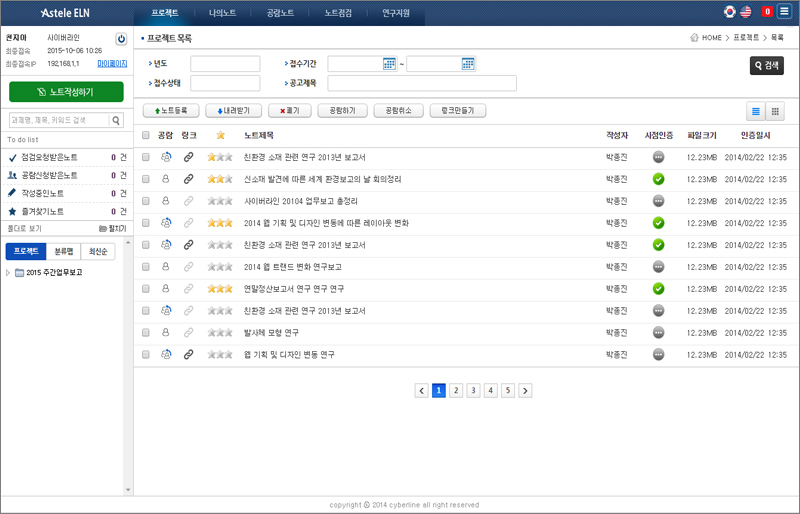Tick the select-all checkbox in table header

(x=146, y=135)
